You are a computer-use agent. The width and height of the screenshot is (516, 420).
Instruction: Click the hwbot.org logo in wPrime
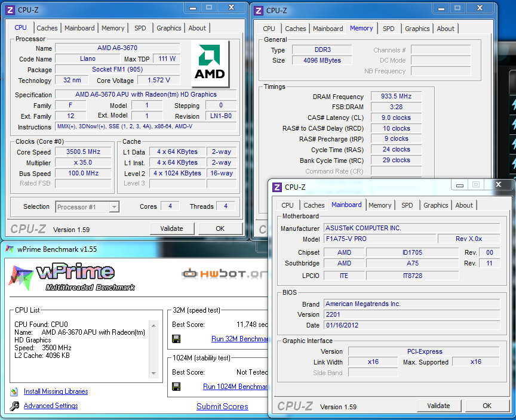click(225, 273)
